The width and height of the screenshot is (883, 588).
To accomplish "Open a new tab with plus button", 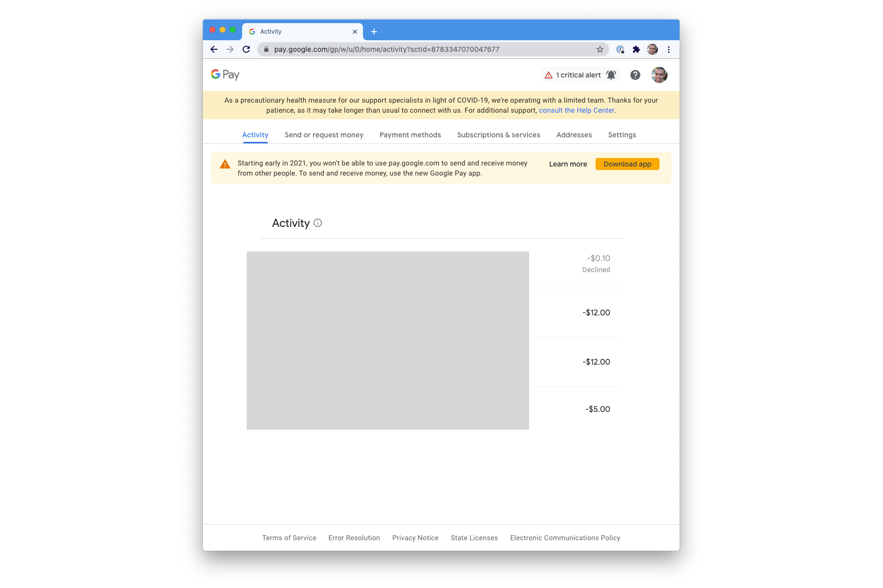I will pyautogui.click(x=374, y=32).
